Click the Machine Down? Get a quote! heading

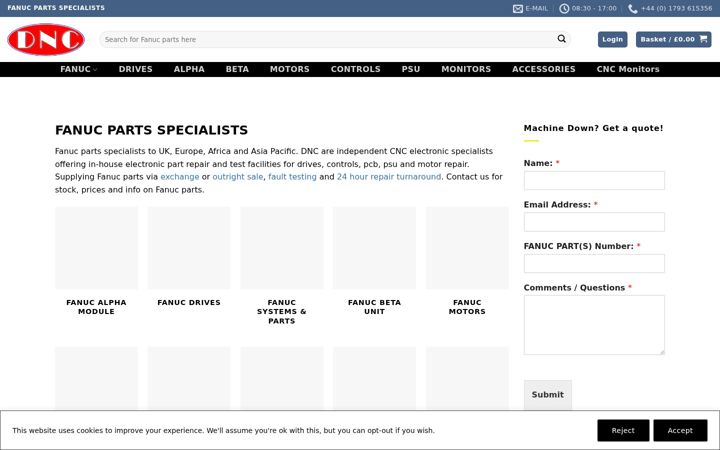(593, 128)
